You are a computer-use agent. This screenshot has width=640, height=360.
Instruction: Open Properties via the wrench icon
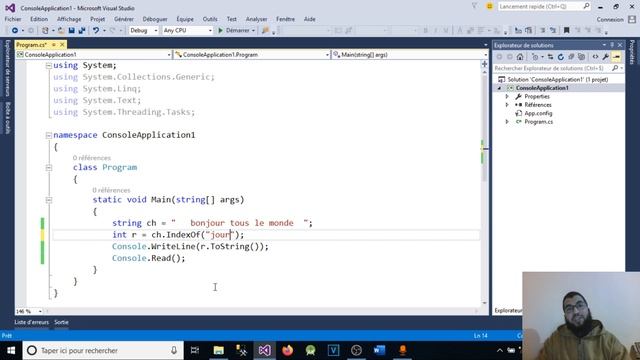click(x=606, y=57)
